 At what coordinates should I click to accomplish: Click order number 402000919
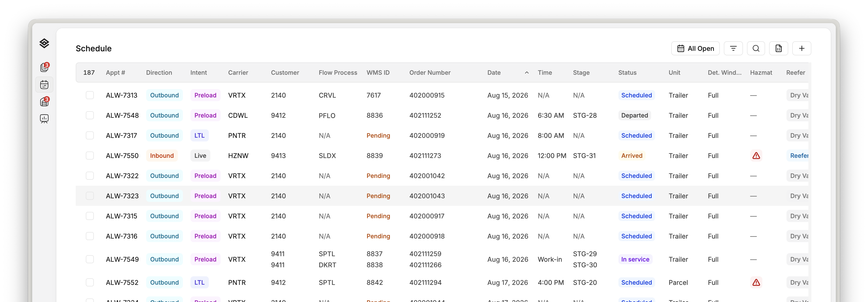[427, 135]
